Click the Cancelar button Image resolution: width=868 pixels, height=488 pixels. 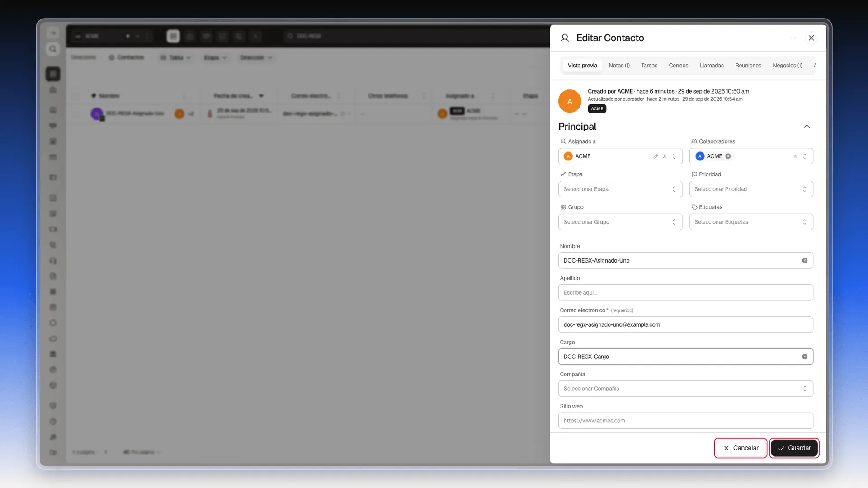click(x=741, y=448)
